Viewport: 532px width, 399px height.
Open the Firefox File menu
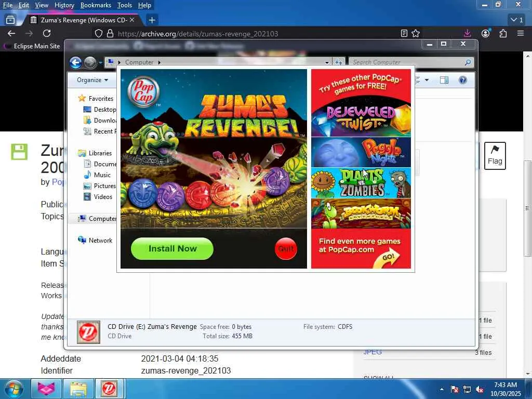point(7,5)
